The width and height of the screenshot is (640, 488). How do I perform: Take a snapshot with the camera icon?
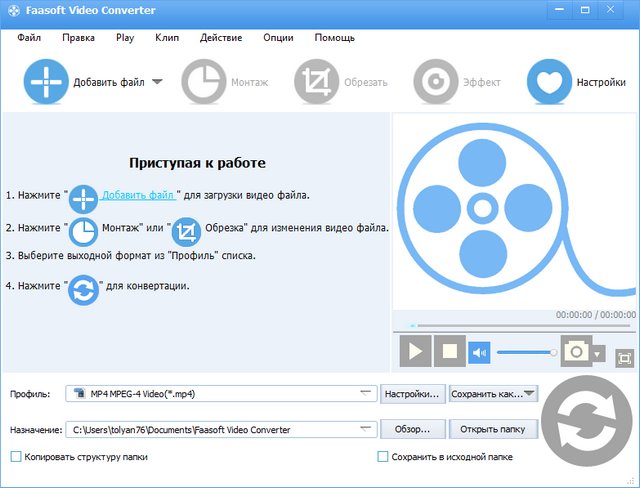tap(575, 352)
